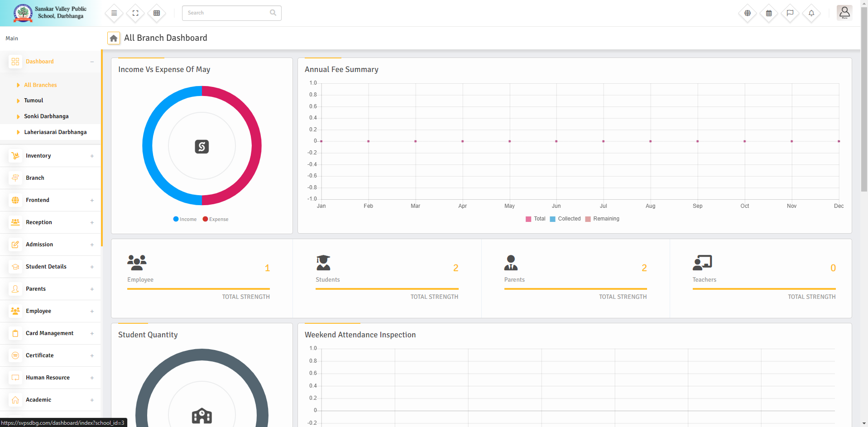Expand the Employee submenu plus sign
Screen dimensions: 868x427
click(x=92, y=311)
